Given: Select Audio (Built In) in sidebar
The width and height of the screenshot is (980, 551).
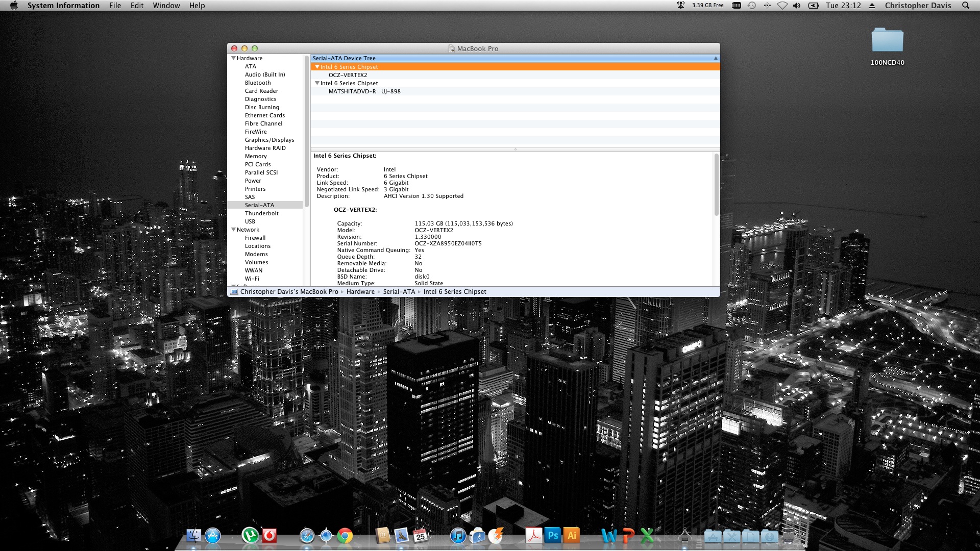Looking at the screenshot, I should [265, 74].
